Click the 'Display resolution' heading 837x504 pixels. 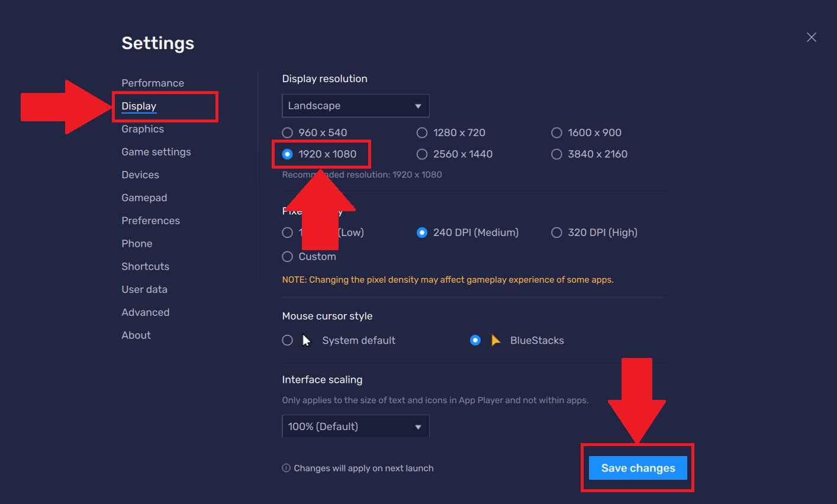click(325, 79)
